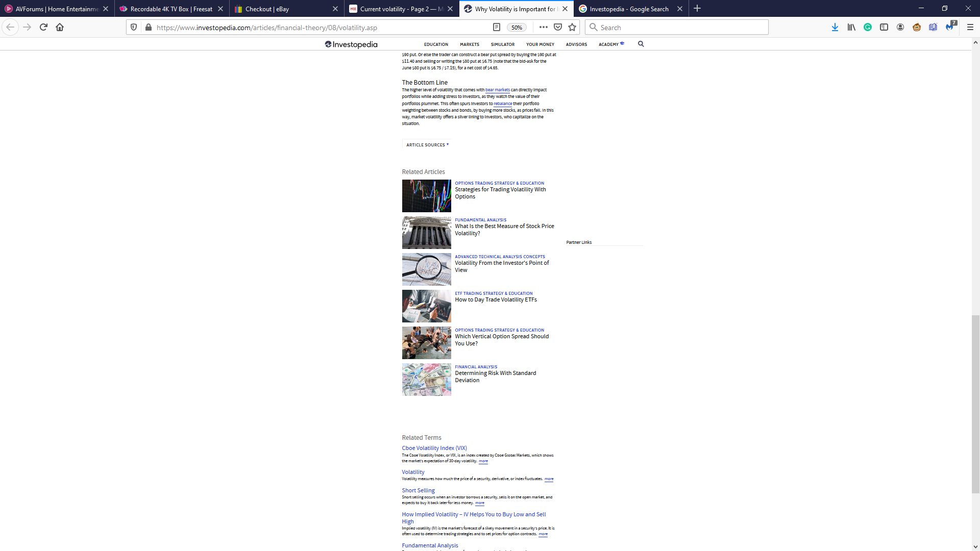Open Firefox hamburger application menu
The height and width of the screenshot is (551, 980).
[x=970, y=27]
